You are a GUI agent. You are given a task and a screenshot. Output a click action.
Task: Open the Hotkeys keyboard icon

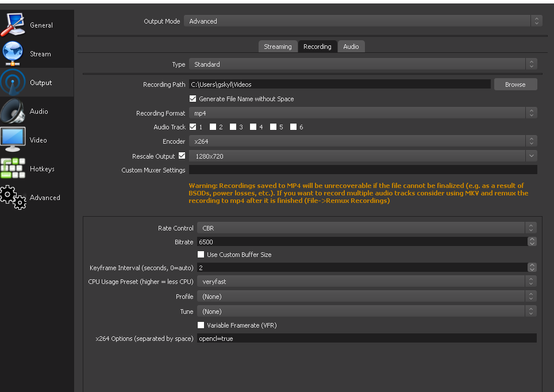(13, 168)
